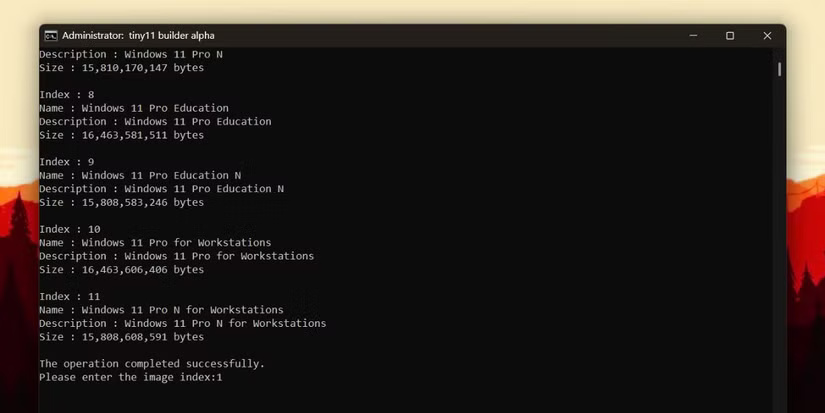Click 'Name : Windows 11 Pro for Workstations' line
825x413 pixels.
click(x=155, y=243)
